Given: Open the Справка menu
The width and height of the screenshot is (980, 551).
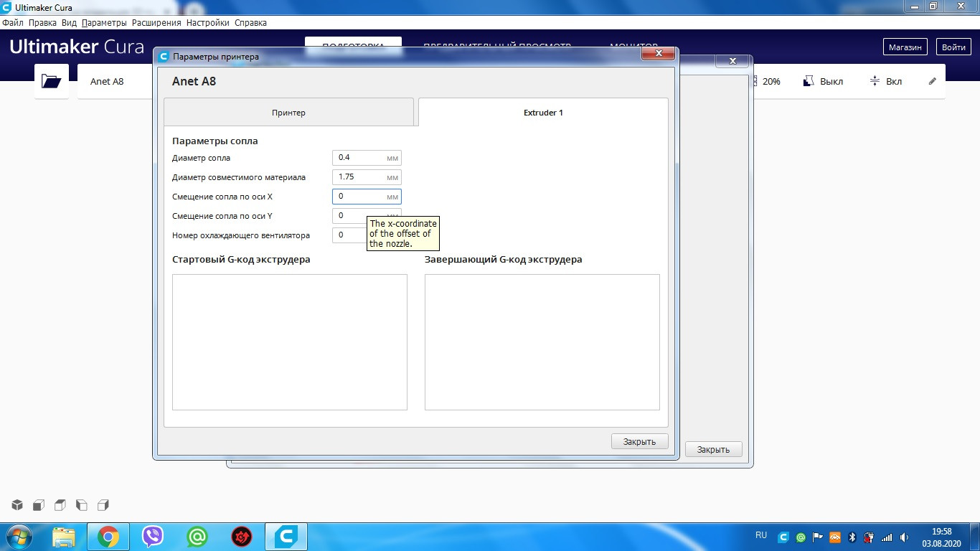Looking at the screenshot, I should pyautogui.click(x=250, y=22).
